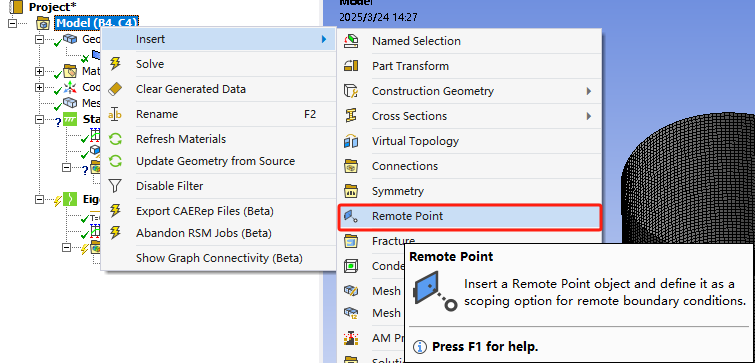This screenshot has width=755, height=363.
Task: Select Virtual Topology in Insert submenu
Action: coord(469,141)
